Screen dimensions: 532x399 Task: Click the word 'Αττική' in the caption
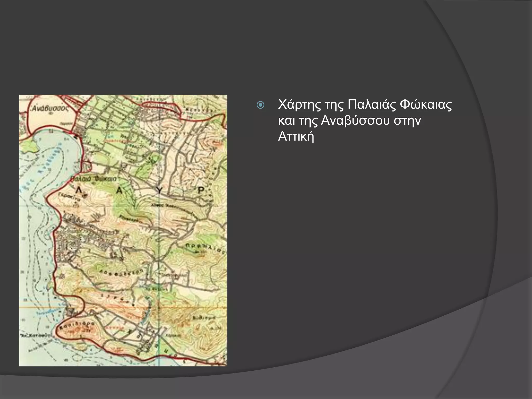click(296, 136)
